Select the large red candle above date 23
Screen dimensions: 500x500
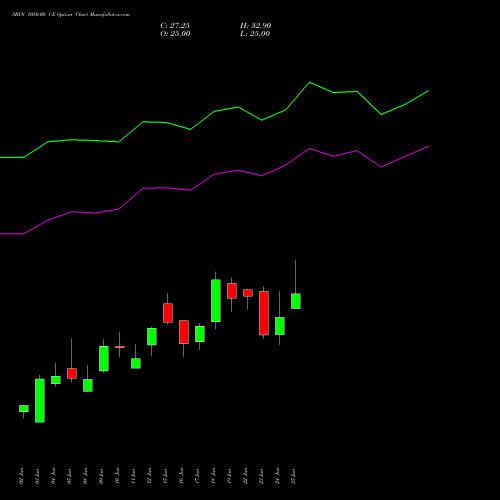[x=264, y=313]
